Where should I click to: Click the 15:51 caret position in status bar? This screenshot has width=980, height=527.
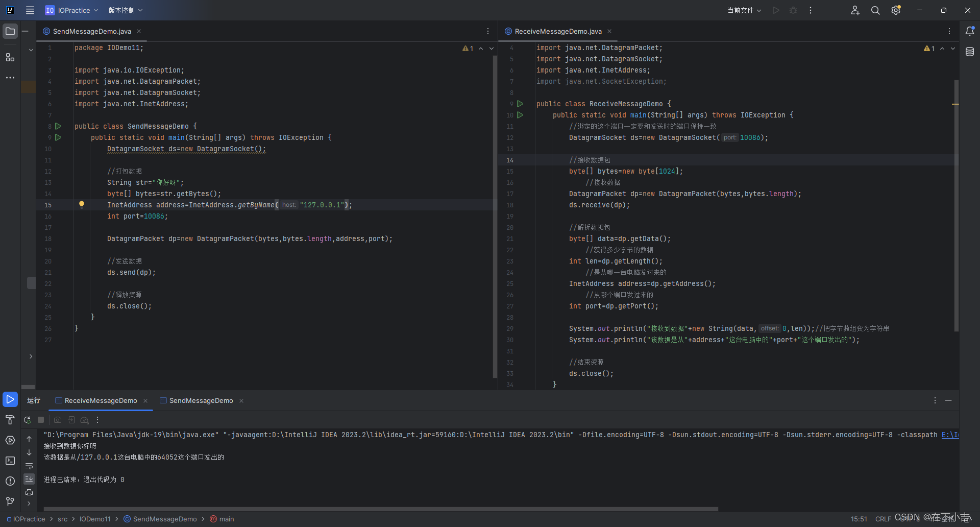tap(859, 519)
